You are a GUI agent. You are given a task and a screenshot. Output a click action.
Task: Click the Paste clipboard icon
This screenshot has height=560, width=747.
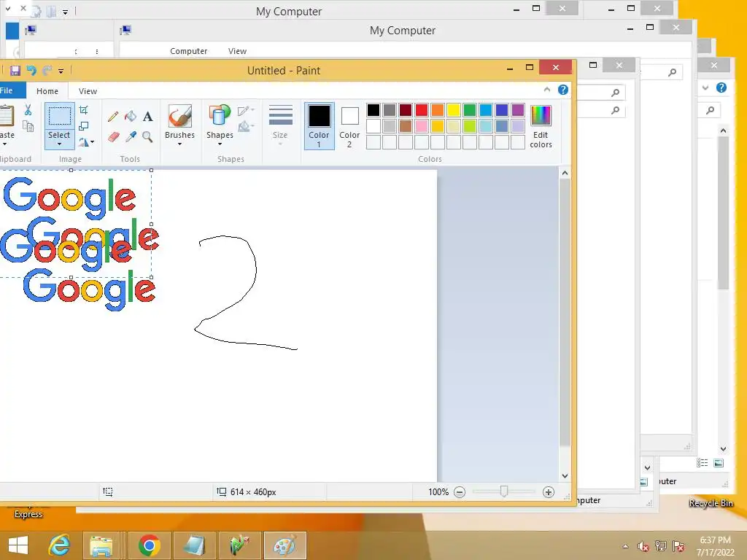(7, 116)
